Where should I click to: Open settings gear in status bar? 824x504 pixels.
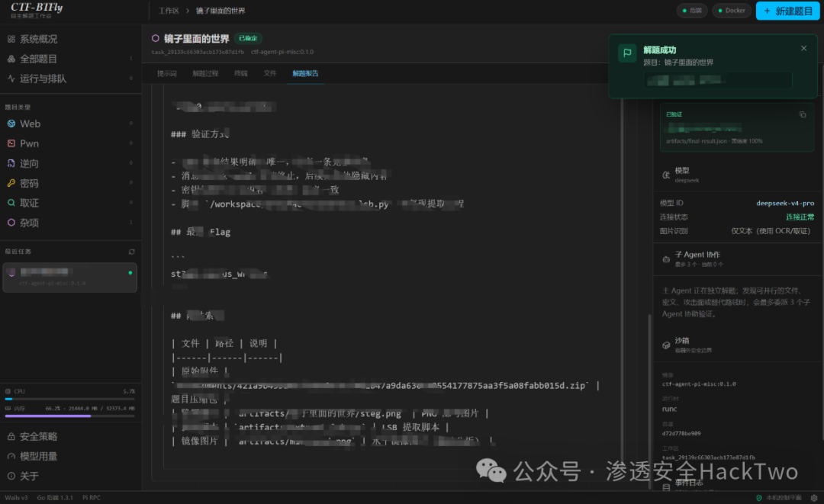point(814,498)
